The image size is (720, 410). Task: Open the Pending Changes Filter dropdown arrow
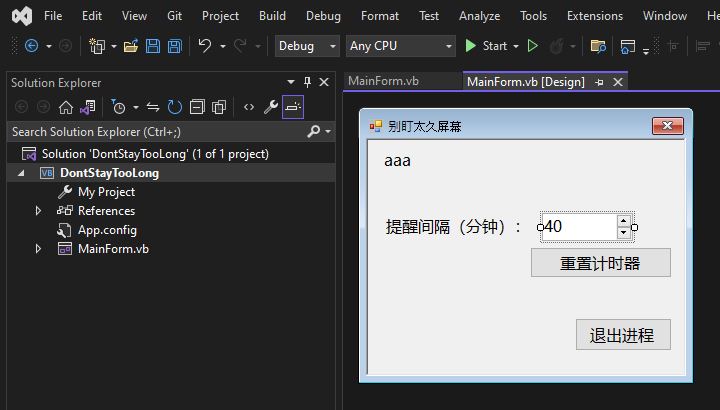click(x=136, y=108)
